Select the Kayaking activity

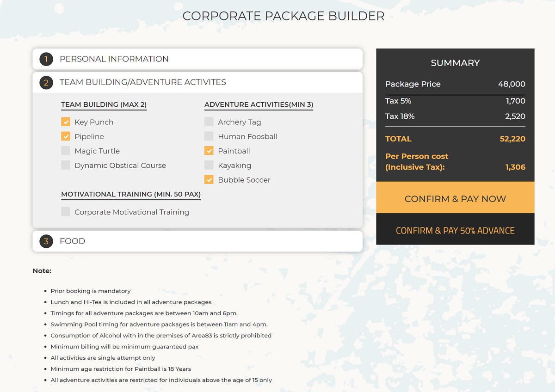coord(209,165)
